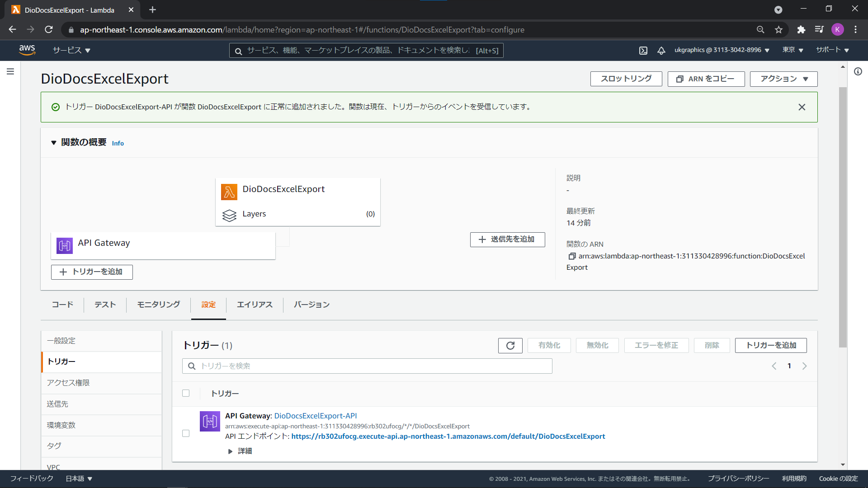Select the 設定 tab

pyautogui.click(x=208, y=305)
